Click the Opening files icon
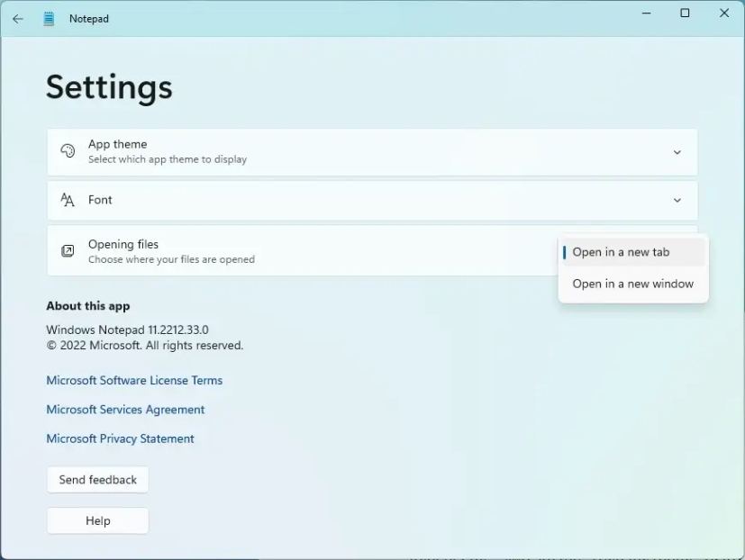 [x=68, y=251]
